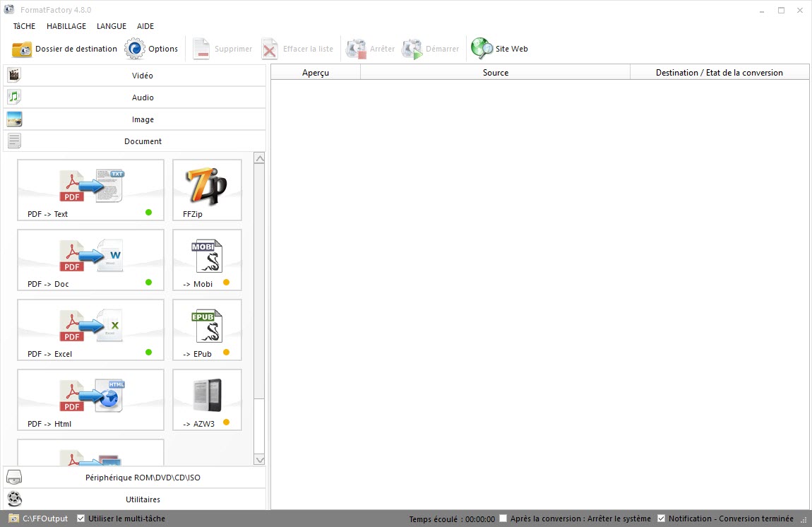Open the LANGUE menu

click(112, 26)
